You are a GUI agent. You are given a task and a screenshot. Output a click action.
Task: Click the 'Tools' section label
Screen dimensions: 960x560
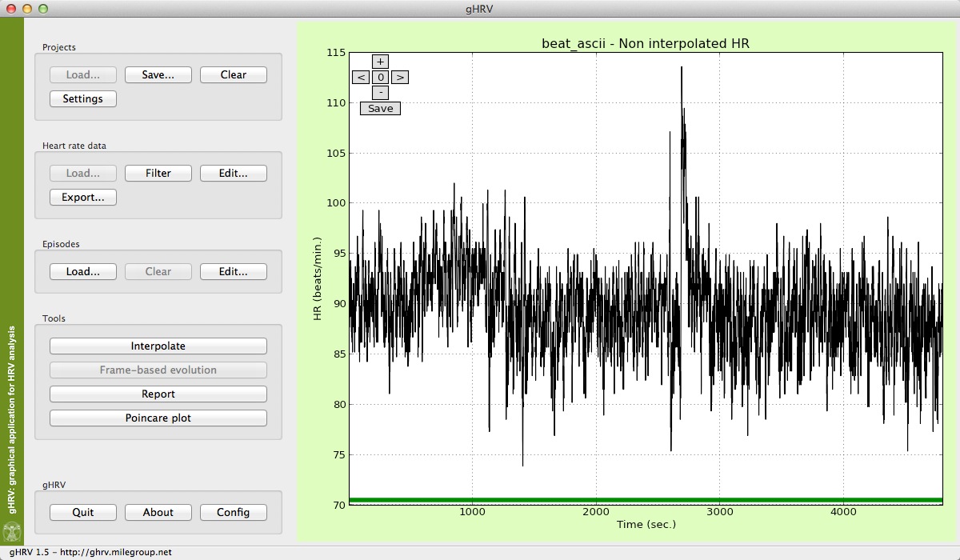click(x=54, y=318)
